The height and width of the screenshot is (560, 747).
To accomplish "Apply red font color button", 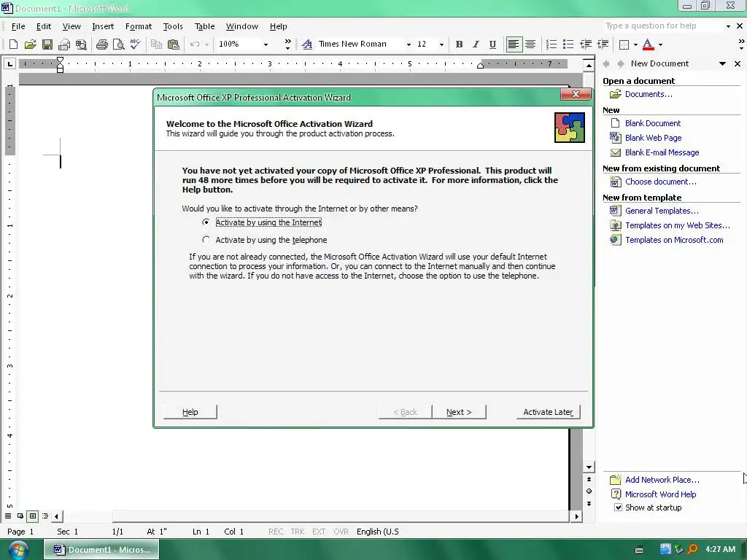I will [648, 44].
